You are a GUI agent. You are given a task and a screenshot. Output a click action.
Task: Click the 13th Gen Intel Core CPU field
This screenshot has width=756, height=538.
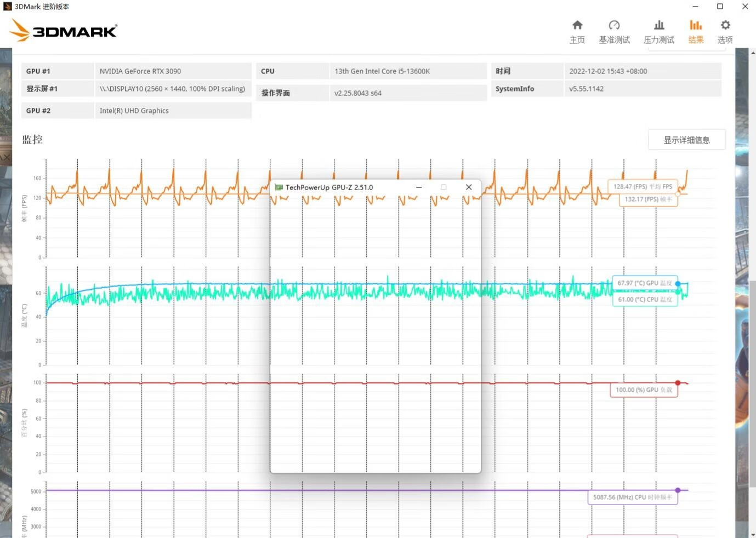(407, 71)
